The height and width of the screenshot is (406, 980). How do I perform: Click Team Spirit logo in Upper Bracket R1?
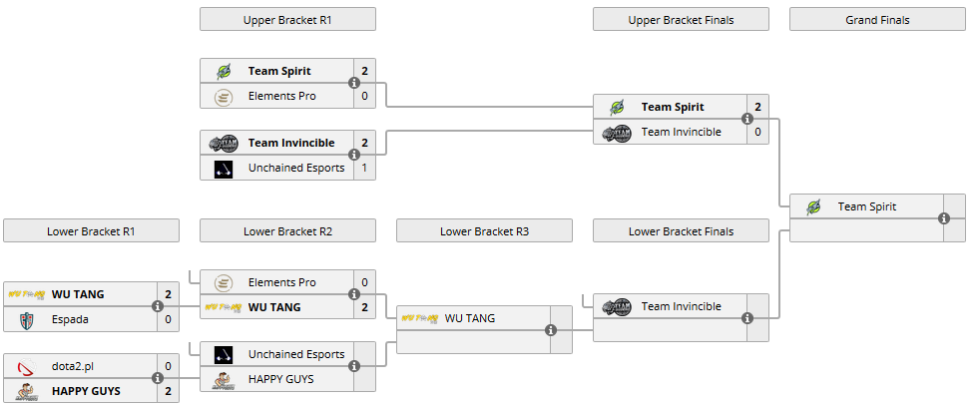[x=224, y=71]
